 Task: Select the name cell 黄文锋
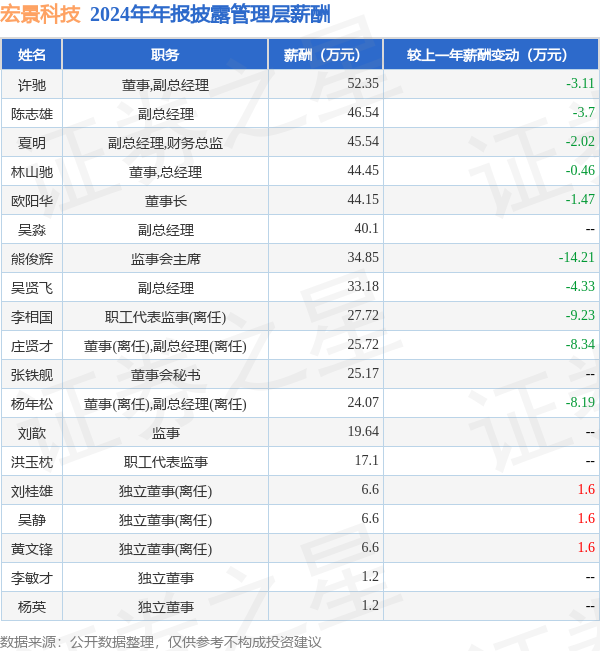point(32,549)
